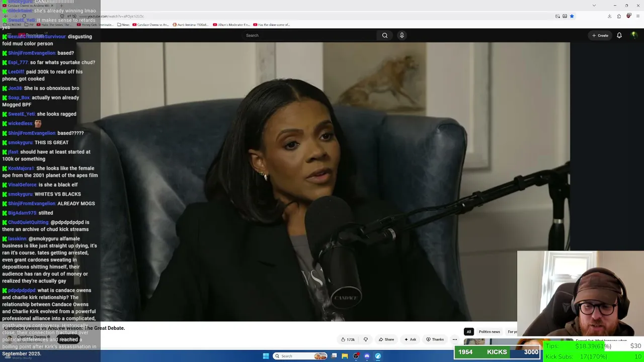Click chat username LeeDiff

16,72
